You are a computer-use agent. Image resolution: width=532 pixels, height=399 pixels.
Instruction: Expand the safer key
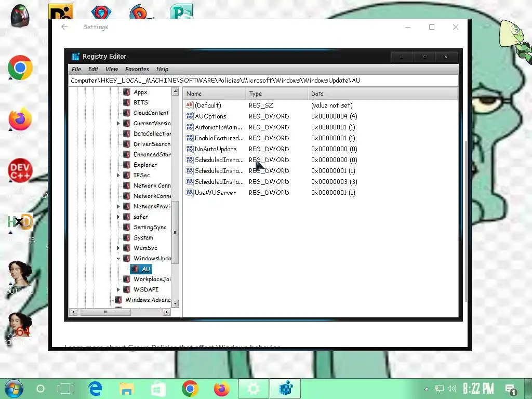(x=118, y=217)
